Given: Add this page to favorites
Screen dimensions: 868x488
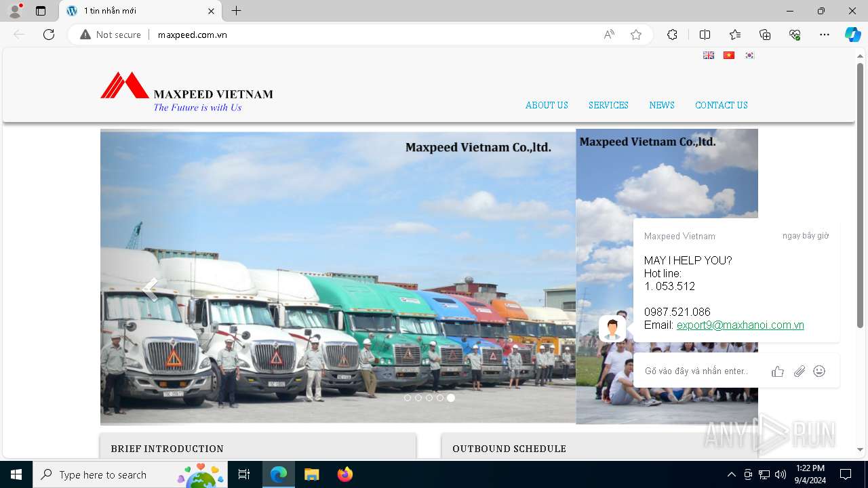Looking at the screenshot, I should 636,35.
